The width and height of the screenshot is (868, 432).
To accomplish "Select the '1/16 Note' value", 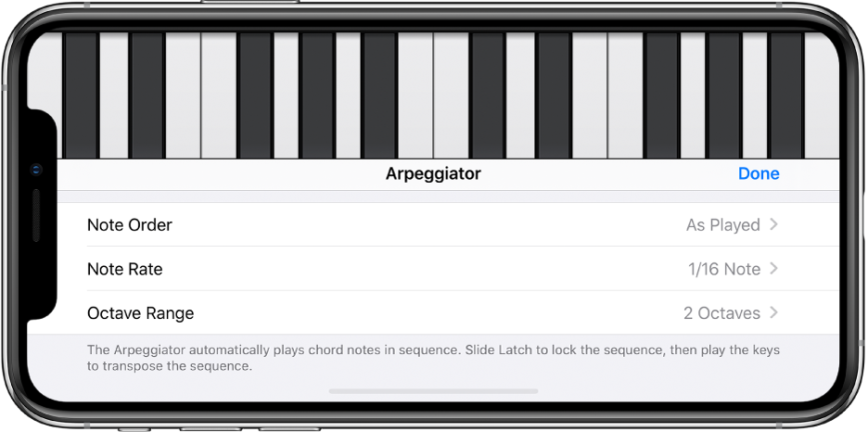I will pyautogui.click(x=723, y=270).
